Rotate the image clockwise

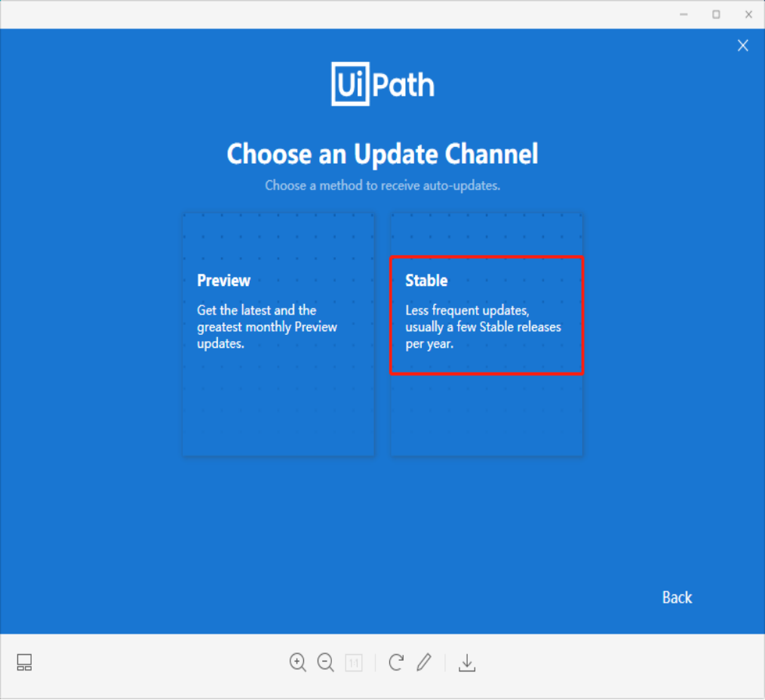click(396, 662)
